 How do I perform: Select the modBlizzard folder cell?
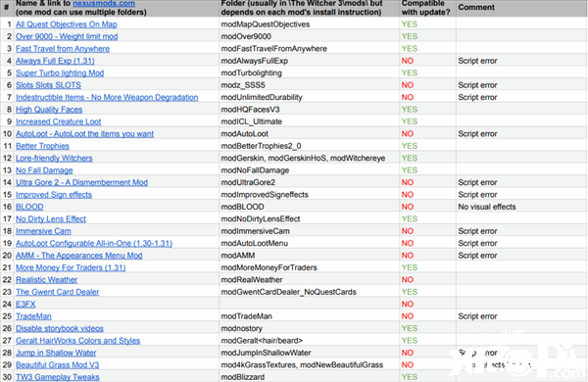[310, 377]
